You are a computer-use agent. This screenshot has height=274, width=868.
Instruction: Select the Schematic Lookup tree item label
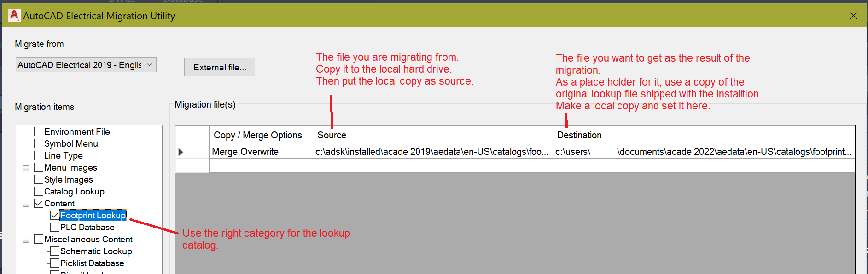[x=96, y=251]
